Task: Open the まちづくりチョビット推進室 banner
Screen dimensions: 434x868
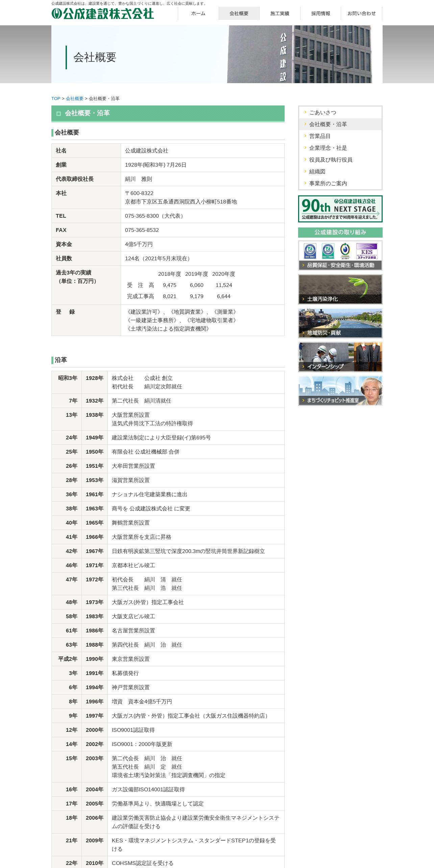Action: point(340,391)
